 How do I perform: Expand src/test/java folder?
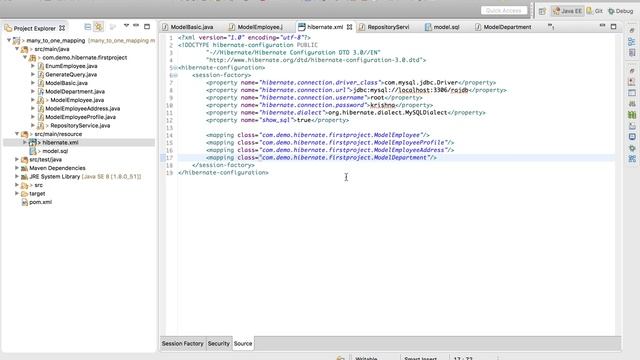tap(17, 159)
